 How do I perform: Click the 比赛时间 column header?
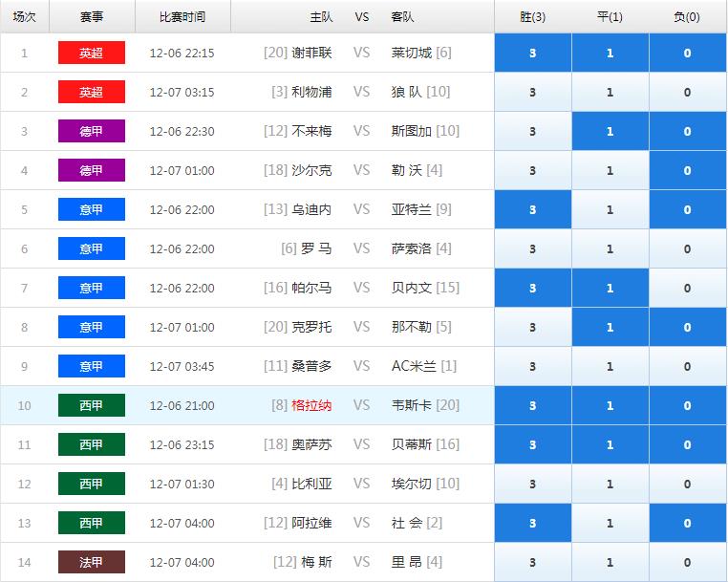coord(182,17)
